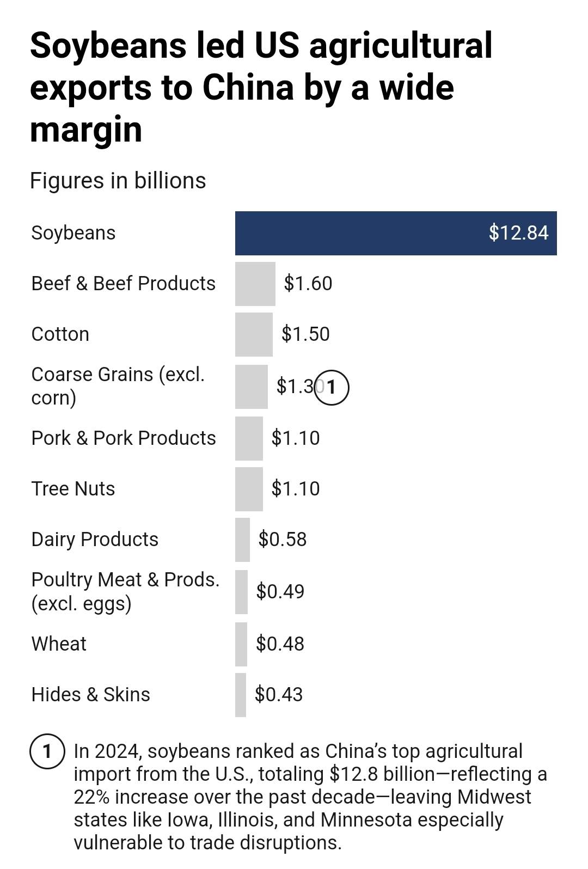Click the $1.60 value label
This screenshot has width=588, height=869.
(308, 284)
